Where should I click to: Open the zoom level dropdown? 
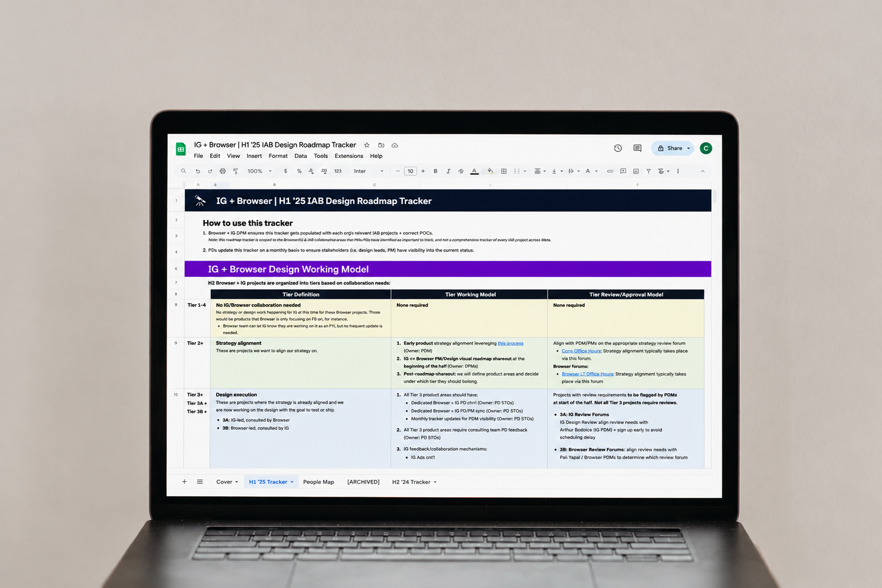(x=260, y=171)
